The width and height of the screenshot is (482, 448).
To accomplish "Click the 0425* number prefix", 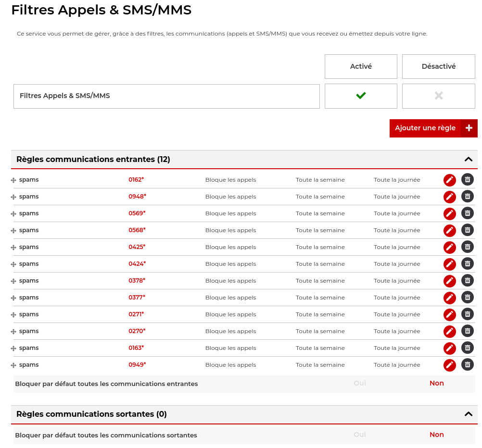I will point(137,247).
